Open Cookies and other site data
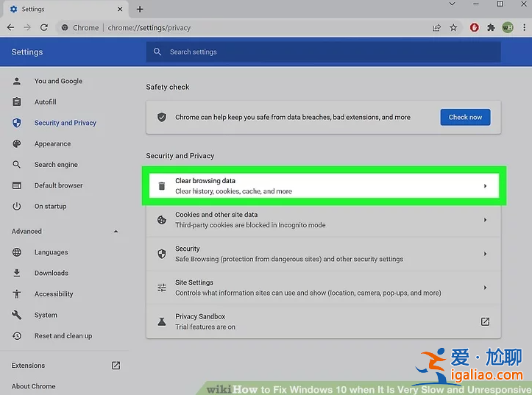The image size is (532, 395). [x=323, y=220]
